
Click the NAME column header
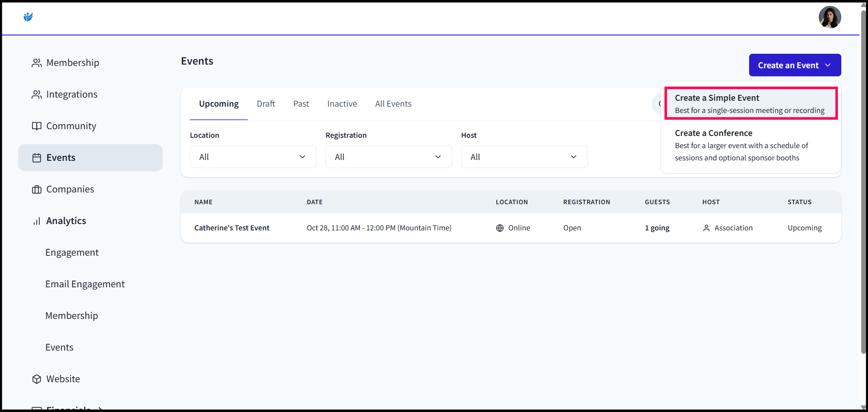click(x=203, y=202)
